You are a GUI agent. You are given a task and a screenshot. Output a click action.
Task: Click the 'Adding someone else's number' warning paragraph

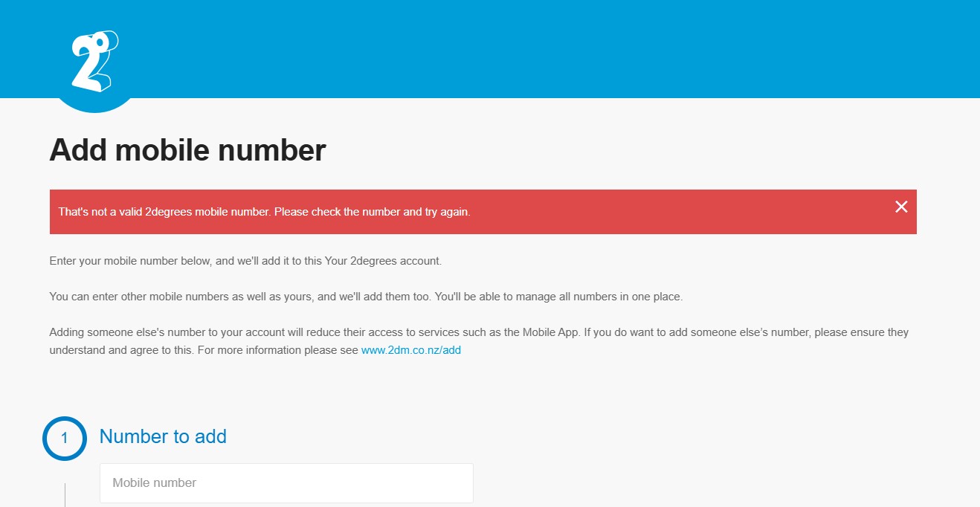479,341
